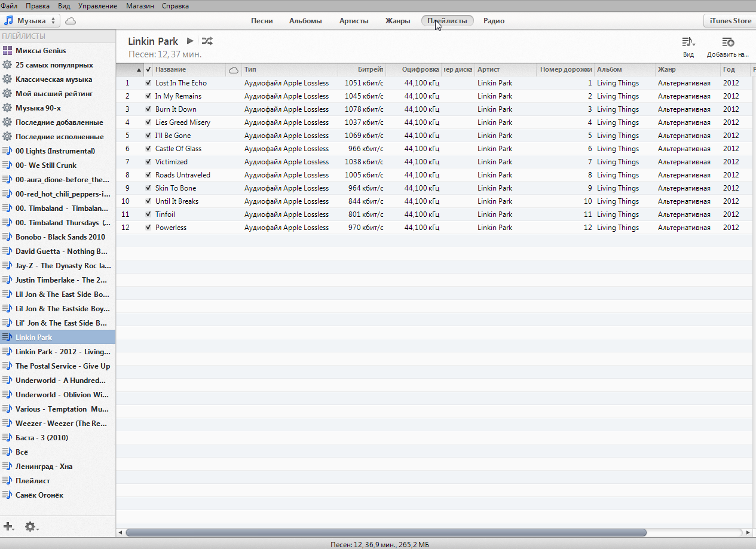Select the Skin To Bone track row
756x549 pixels.
click(434, 188)
